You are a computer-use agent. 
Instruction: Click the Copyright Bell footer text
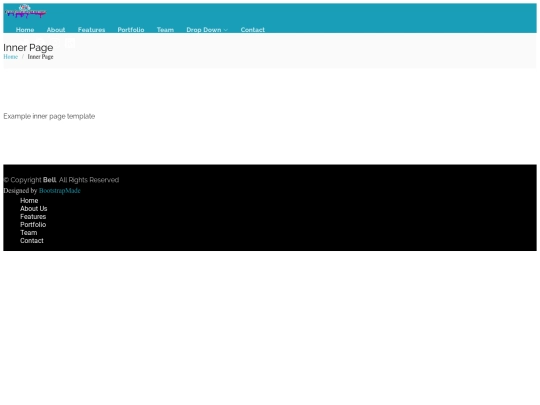point(61,180)
